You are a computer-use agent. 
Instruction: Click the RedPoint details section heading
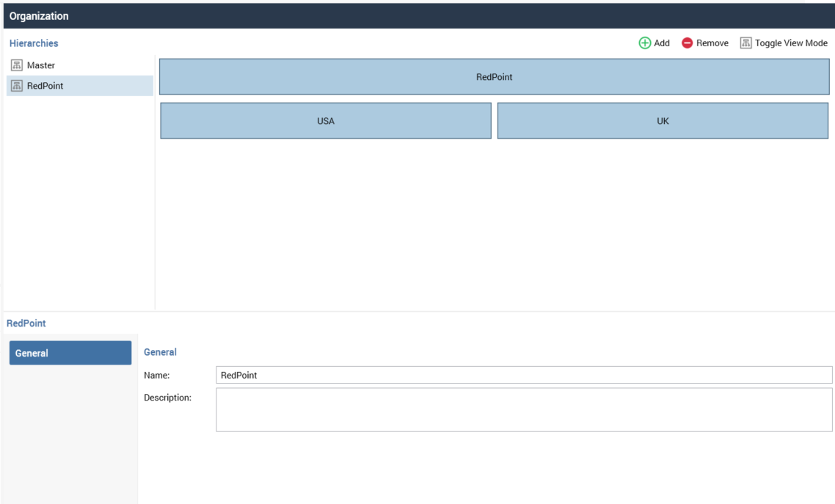(x=26, y=323)
